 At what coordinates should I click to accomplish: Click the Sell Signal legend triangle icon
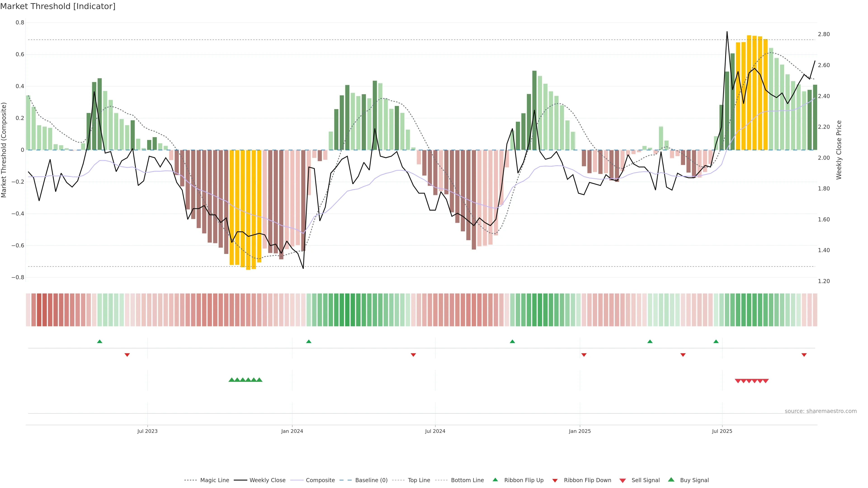623,481
